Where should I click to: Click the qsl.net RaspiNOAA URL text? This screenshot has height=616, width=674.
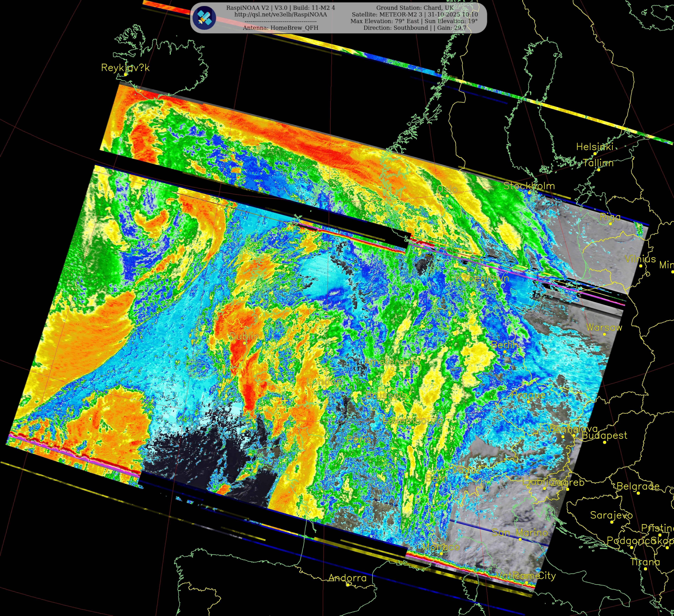tap(280, 14)
